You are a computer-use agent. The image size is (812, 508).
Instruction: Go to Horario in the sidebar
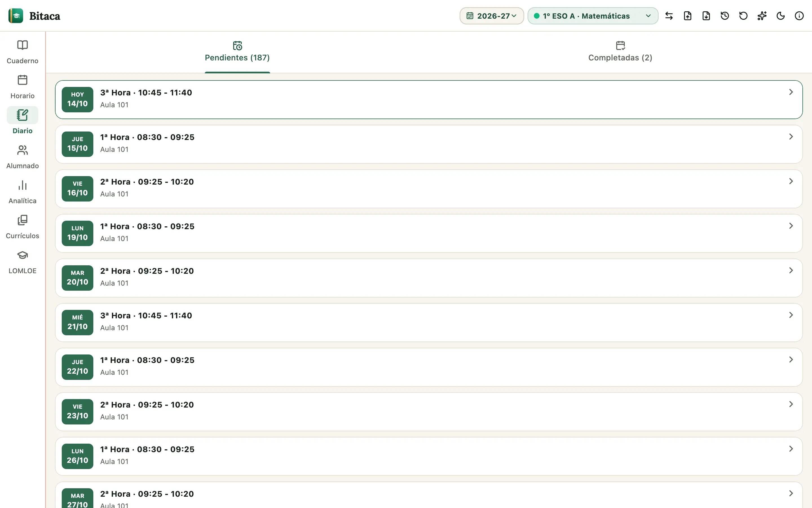[23, 87]
